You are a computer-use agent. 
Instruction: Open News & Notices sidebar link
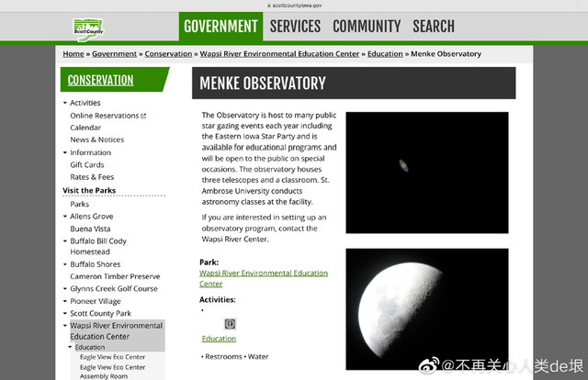pos(97,140)
